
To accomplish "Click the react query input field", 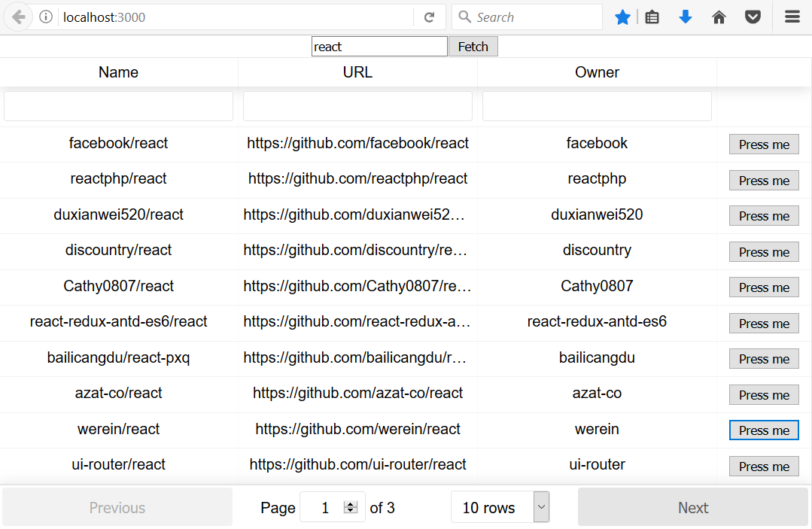I will tap(379, 47).
